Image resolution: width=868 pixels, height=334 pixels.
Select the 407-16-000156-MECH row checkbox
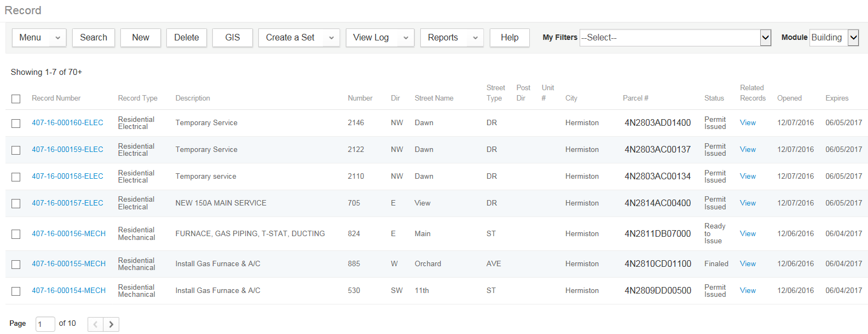point(16,234)
